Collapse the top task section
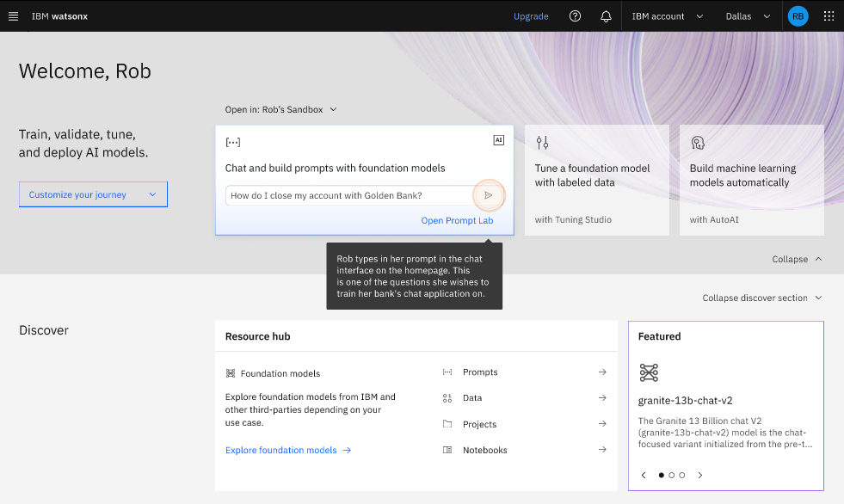 tap(797, 259)
